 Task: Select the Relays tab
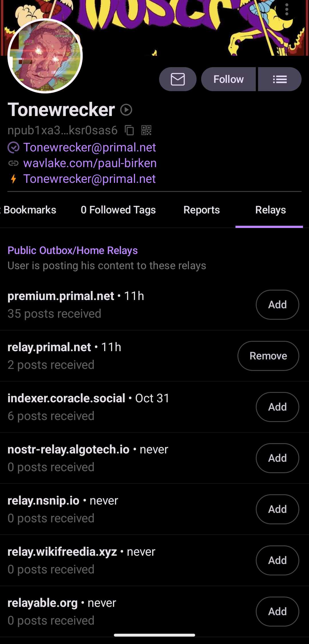click(270, 210)
